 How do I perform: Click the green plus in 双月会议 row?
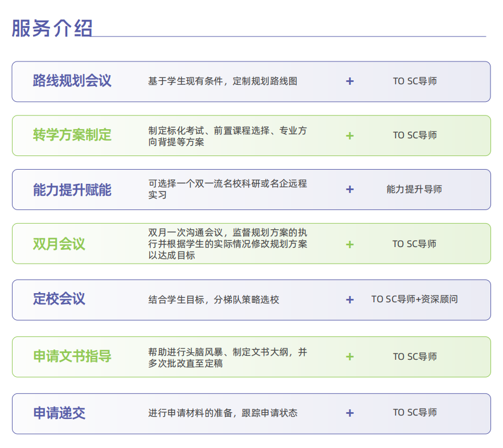pos(350,244)
